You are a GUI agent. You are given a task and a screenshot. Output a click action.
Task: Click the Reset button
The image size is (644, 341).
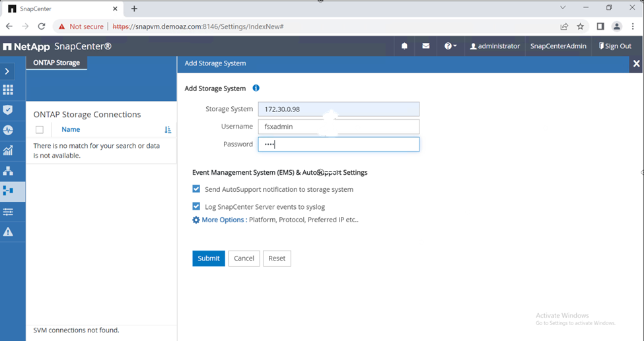[277, 258]
